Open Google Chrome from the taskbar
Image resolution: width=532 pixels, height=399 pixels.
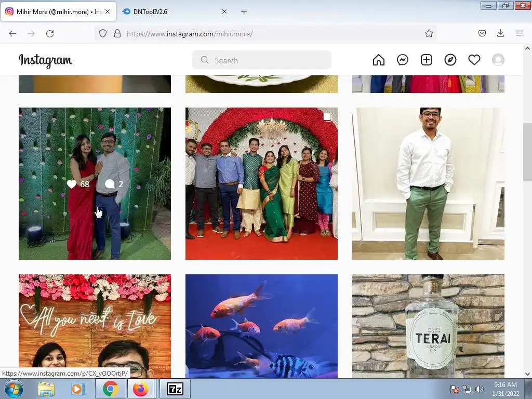(110, 389)
